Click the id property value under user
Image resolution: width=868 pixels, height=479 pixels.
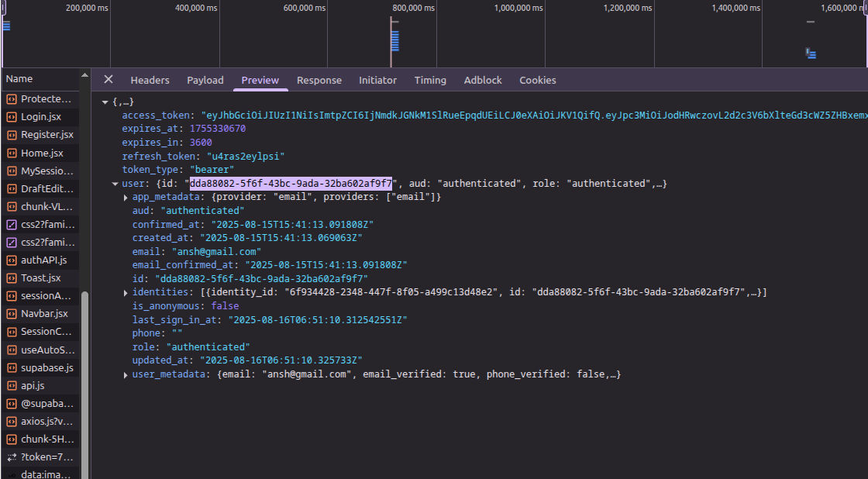[261, 278]
